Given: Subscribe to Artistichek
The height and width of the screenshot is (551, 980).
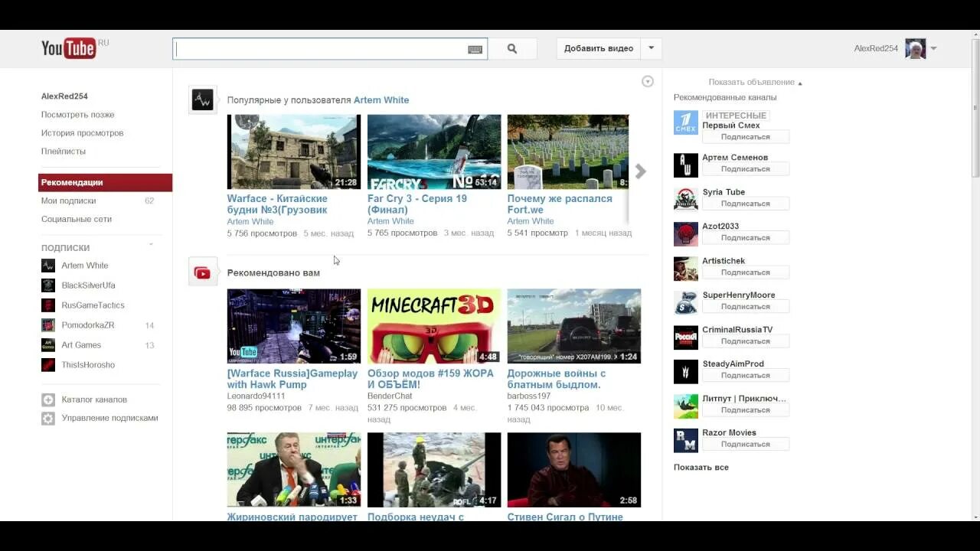Looking at the screenshot, I should click(x=746, y=272).
